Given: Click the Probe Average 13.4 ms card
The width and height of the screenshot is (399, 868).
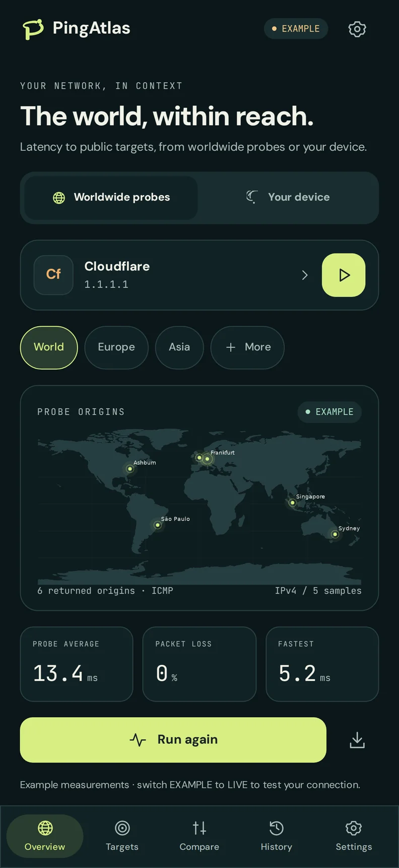Looking at the screenshot, I should (x=77, y=664).
